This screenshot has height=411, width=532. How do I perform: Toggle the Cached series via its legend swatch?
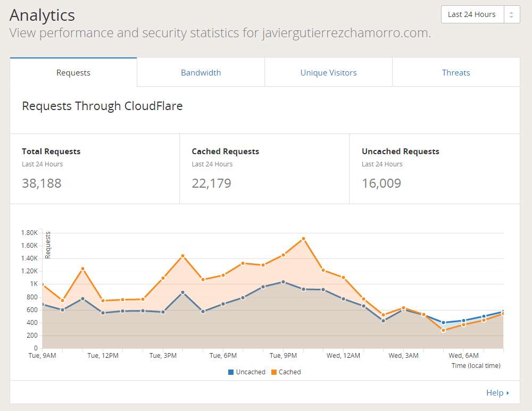pyautogui.click(x=273, y=372)
